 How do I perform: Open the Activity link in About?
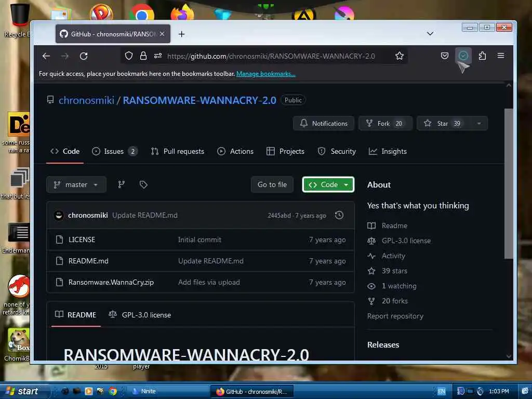click(x=387, y=256)
